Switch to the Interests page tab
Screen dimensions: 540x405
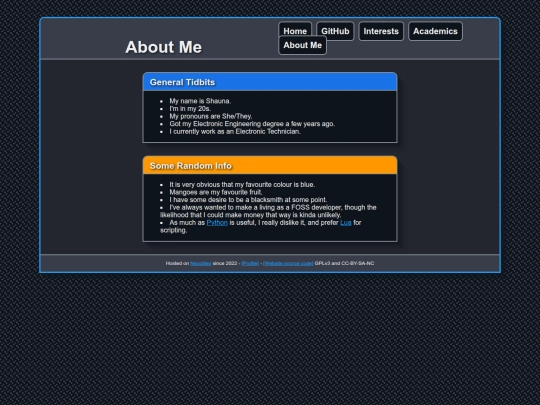point(381,31)
